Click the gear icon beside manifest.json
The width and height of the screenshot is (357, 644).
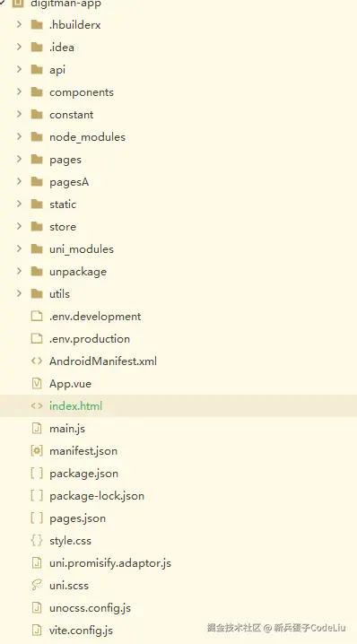pos(37,450)
